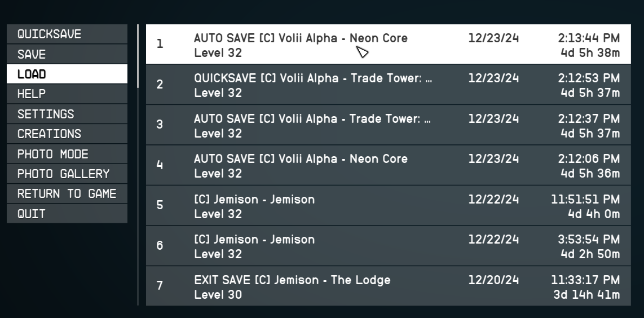Select the Save menu entry

[x=67, y=54]
